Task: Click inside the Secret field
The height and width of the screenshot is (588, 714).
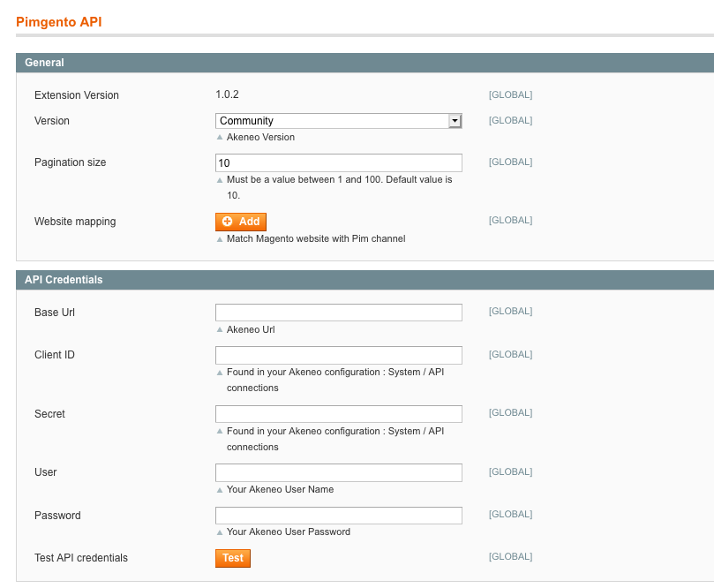Action: pyautogui.click(x=338, y=414)
